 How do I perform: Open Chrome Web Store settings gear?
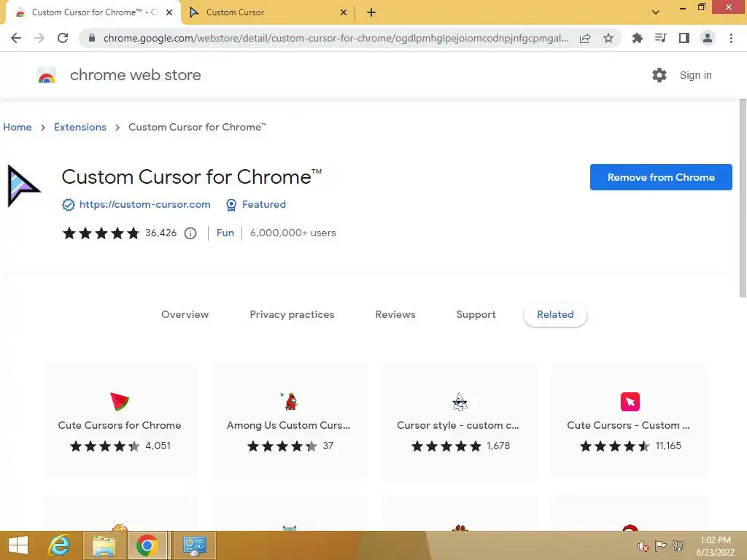tap(659, 75)
